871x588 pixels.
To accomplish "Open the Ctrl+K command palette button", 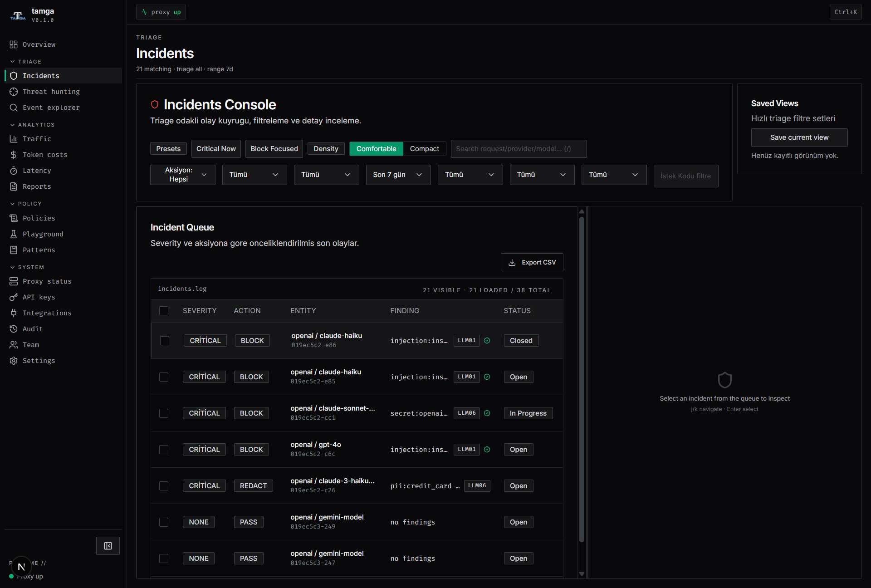I will (x=846, y=12).
